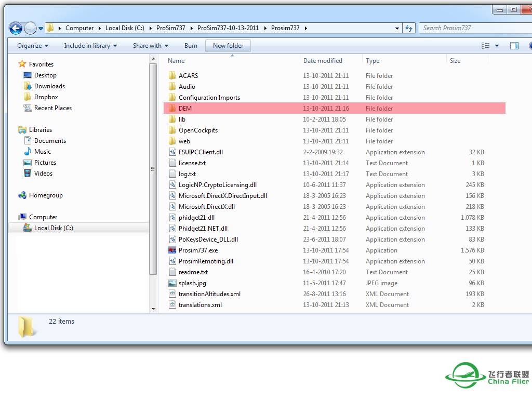Open the Include in library dropdown
The image size is (532, 399).
point(90,46)
